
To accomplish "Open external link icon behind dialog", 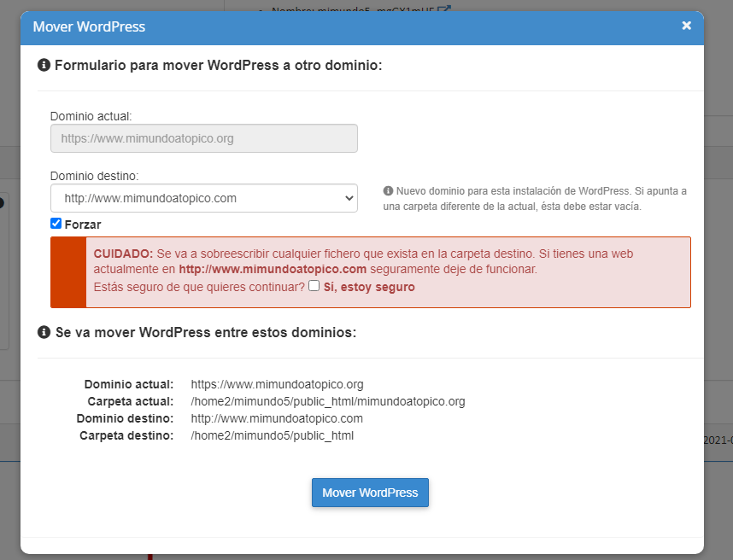I will pos(444,9).
